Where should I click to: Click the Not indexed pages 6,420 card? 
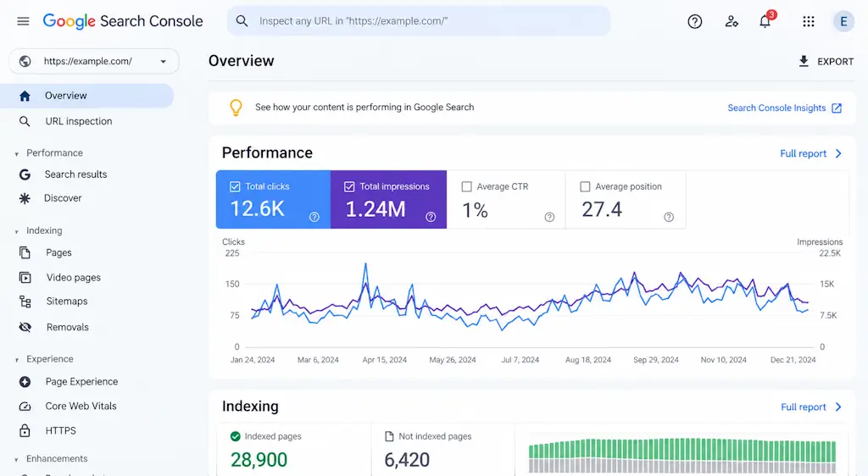pyautogui.click(x=442, y=450)
